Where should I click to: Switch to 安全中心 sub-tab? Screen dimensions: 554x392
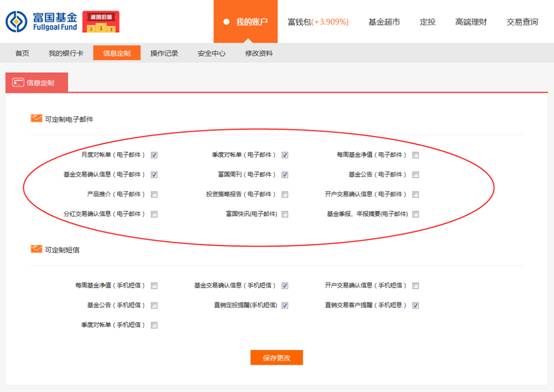coord(211,53)
